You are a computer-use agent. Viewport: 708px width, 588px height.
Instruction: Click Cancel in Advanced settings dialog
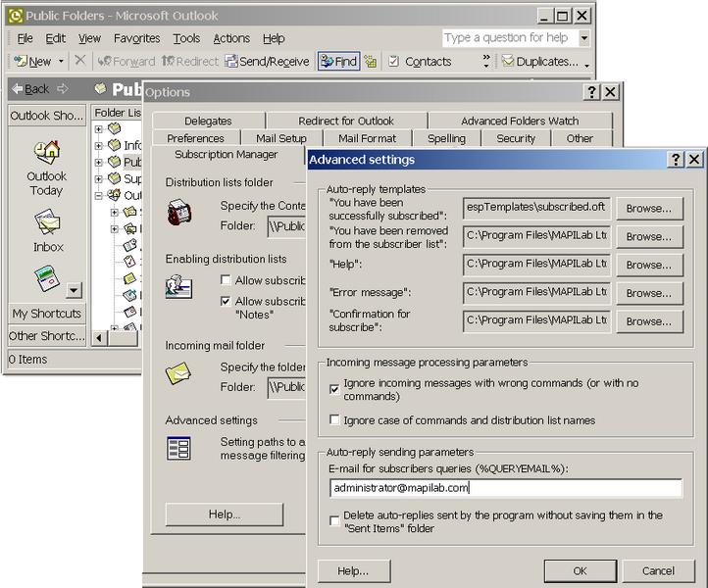pos(658,571)
